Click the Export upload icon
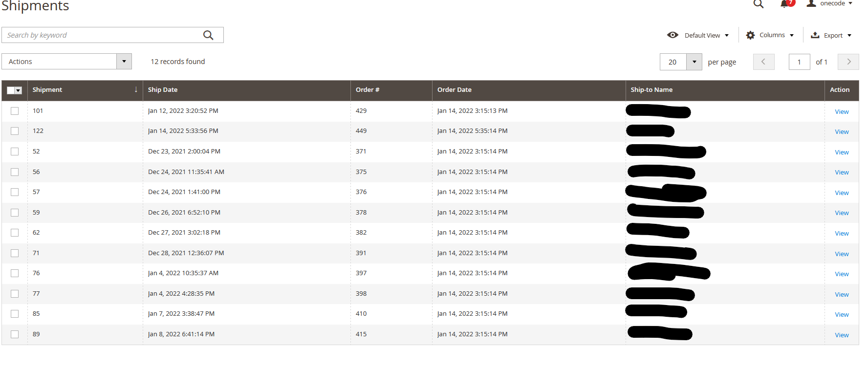868x371 pixels. click(815, 35)
